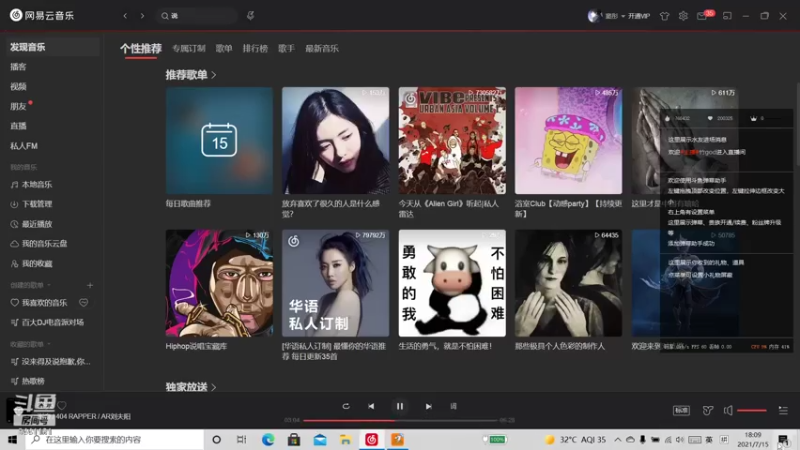
Task: Open 酒窖Club SpongeBob playlist cover
Action: pos(568,140)
